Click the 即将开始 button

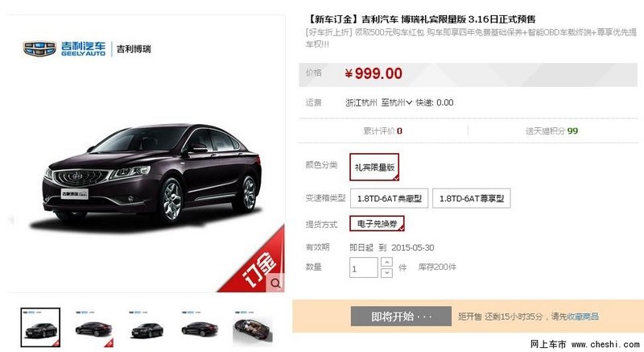coord(401,317)
